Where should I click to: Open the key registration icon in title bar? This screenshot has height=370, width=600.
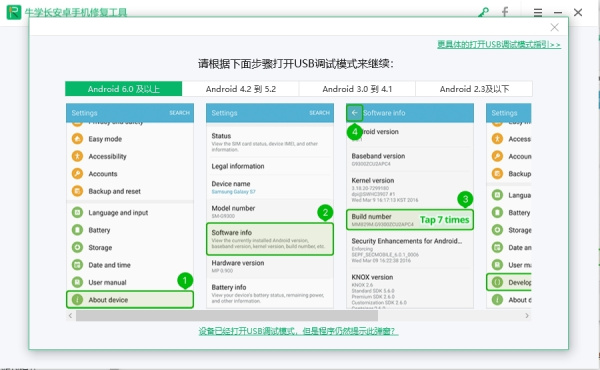[x=484, y=12]
